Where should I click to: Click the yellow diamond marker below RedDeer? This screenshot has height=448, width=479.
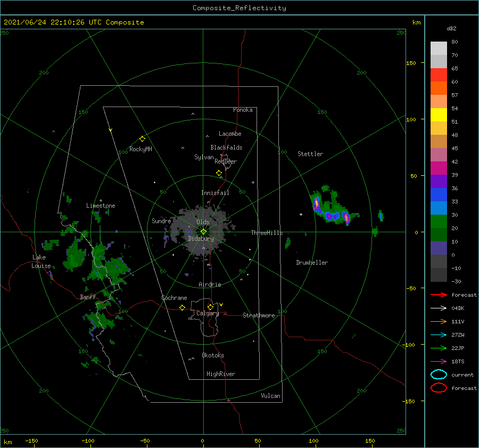point(219,173)
